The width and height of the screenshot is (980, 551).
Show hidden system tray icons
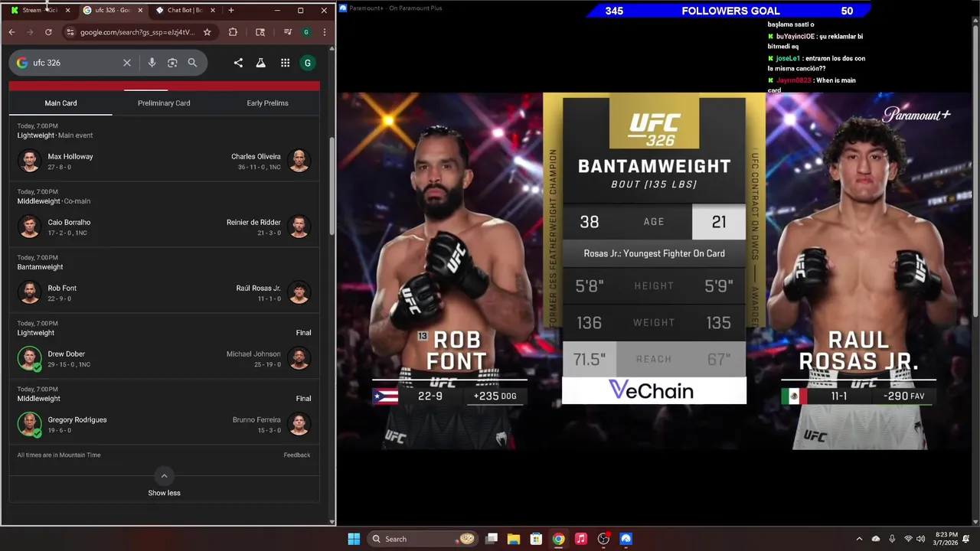[859, 539]
